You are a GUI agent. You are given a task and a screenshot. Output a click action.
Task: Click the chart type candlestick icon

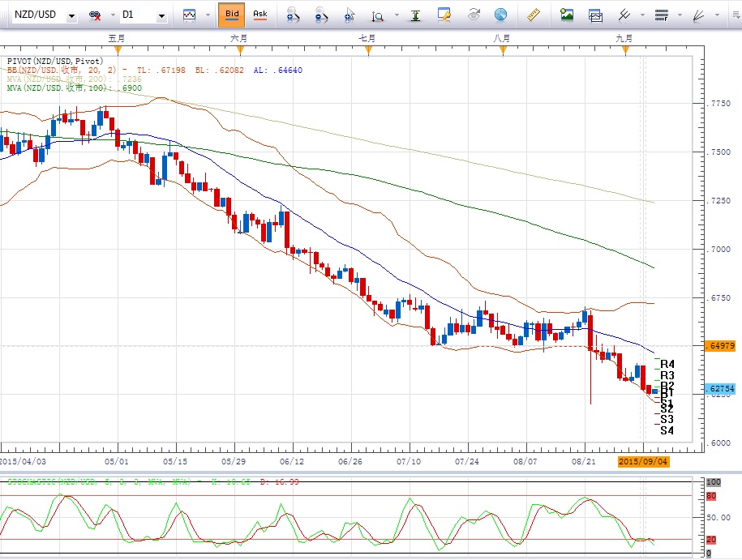[x=189, y=15]
